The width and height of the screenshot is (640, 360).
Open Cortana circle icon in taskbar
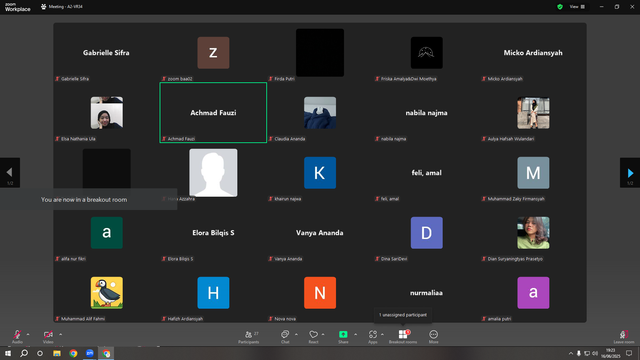point(40,353)
